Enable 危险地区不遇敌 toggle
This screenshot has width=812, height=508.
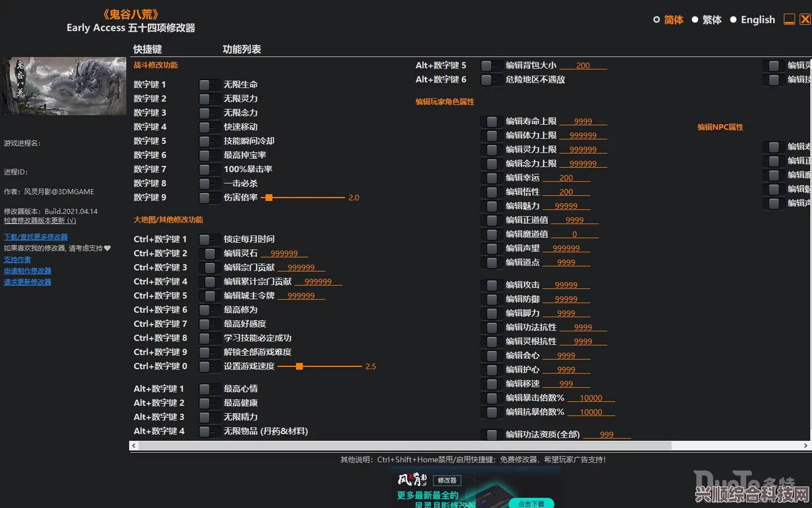[491, 80]
